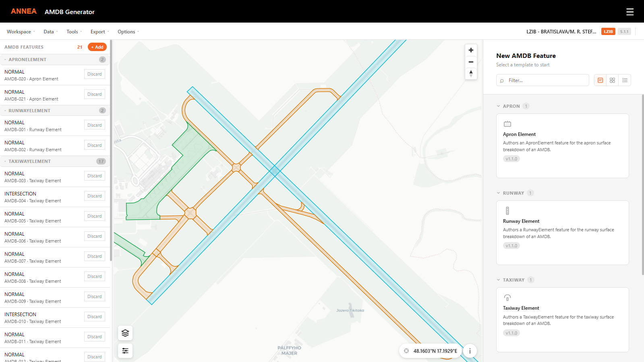Collapse the APRON template section
The height and width of the screenshot is (362, 644).
pyautogui.click(x=498, y=106)
